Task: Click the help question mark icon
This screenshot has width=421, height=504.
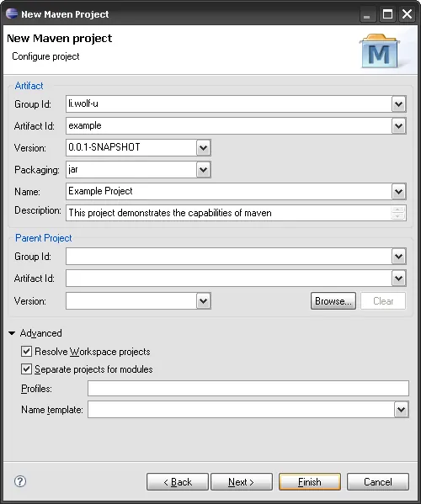Action: click(20, 481)
